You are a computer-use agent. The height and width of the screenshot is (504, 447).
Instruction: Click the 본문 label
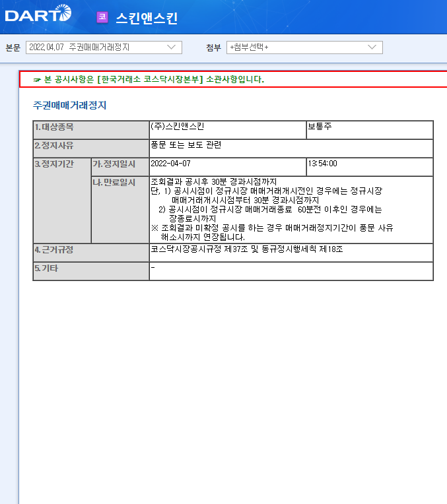click(13, 47)
